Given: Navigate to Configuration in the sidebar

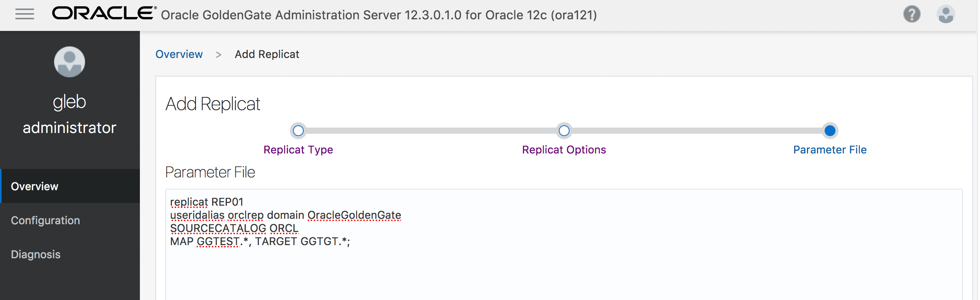Looking at the screenshot, I should [46, 220].
